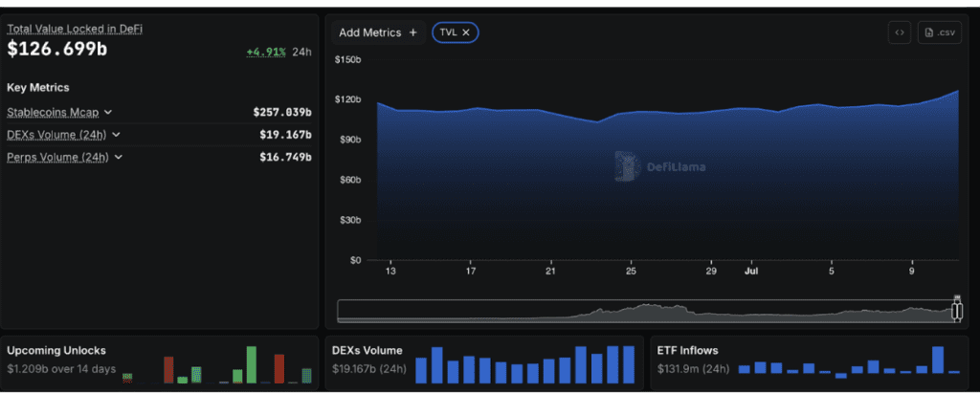This screenshot has height=393, width=980.
Task: Click the plus icon in Add Metrics
Action: point(412,33)
